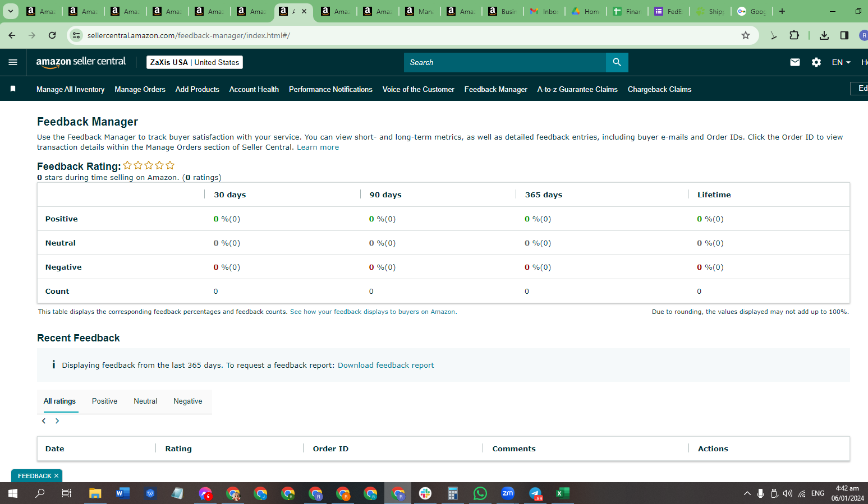Open Excel from the taskbar
The width and height of the screenshot is (868, 504).
tap(563, 493)
